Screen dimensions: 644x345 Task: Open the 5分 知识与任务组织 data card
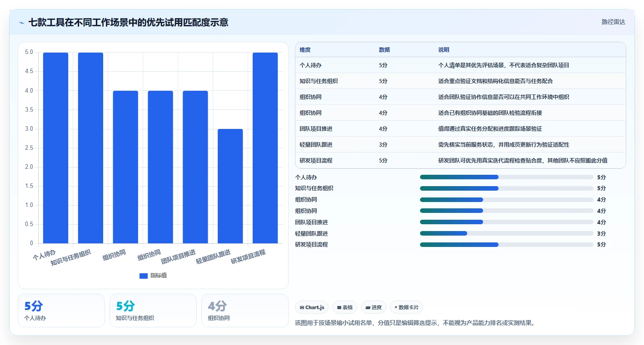[153, 310]
